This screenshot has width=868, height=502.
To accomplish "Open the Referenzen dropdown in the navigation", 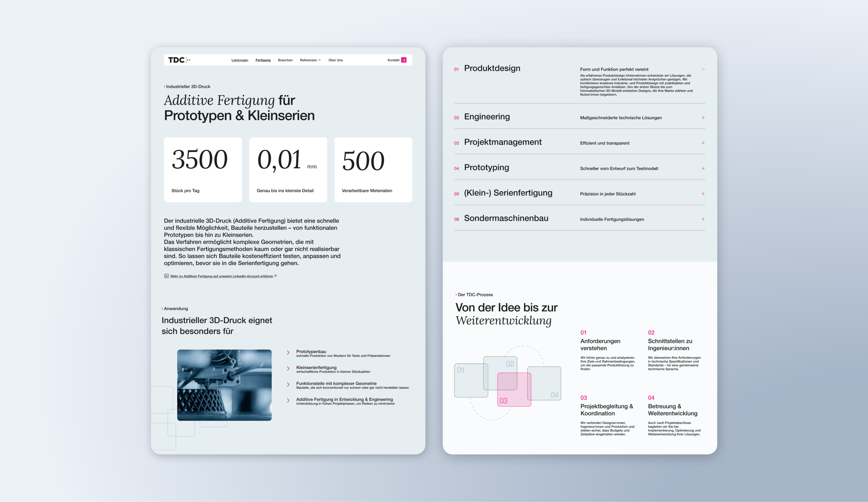I will click(x=309, y=60).
